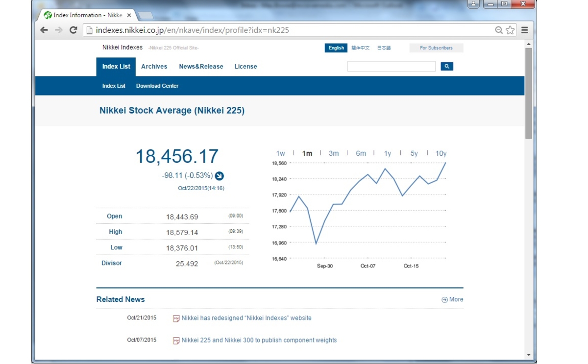
Task: Switch display language to 簡体中文
Action: 360,48
